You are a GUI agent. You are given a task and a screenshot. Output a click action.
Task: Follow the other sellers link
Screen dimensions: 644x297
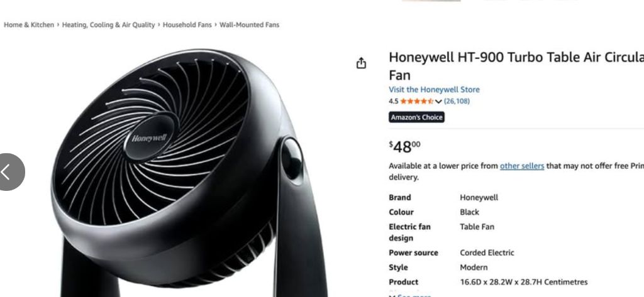tap(522, 166)
